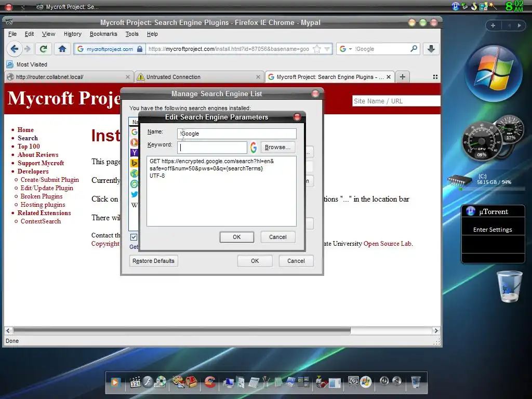The height and width of the screenshot is (399, 532).
Task: Go back with the browser back arrow
Action: 14,49
